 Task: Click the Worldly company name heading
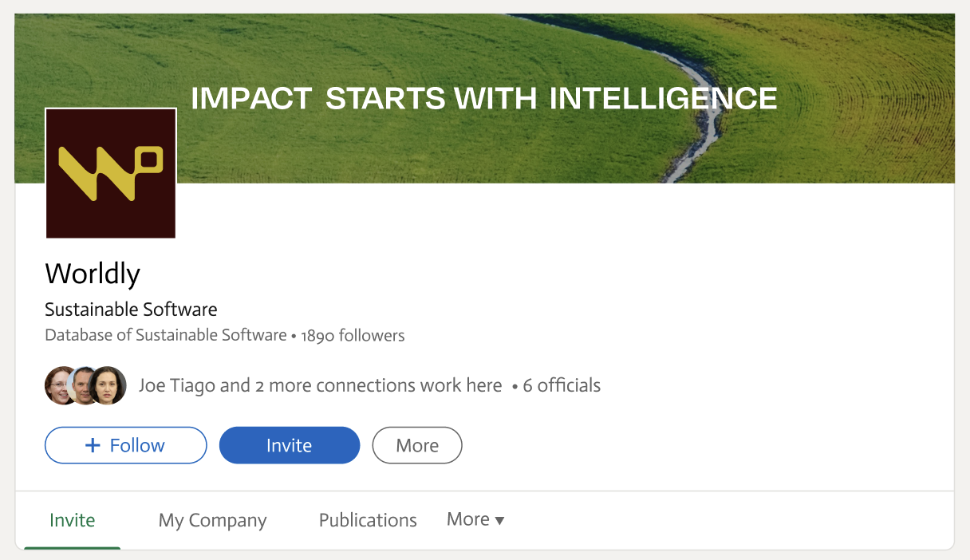[x=93, y=274]
